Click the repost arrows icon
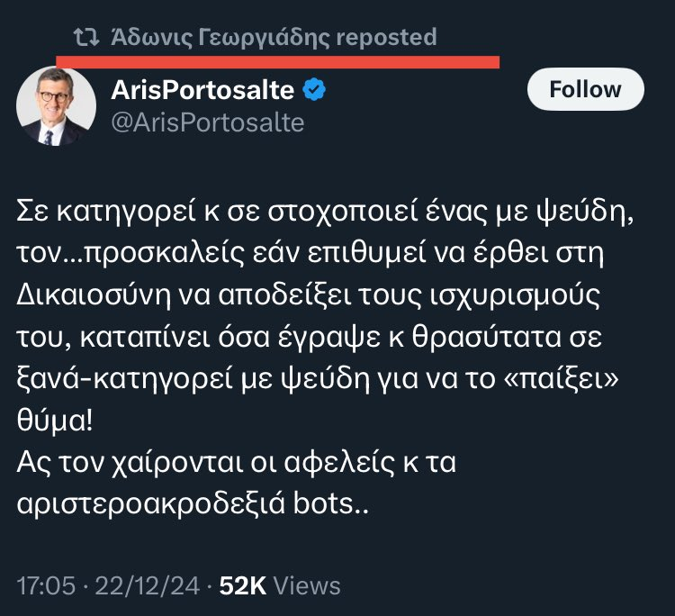The height and width of the screenshot is (616, 675). click(86, 37)
